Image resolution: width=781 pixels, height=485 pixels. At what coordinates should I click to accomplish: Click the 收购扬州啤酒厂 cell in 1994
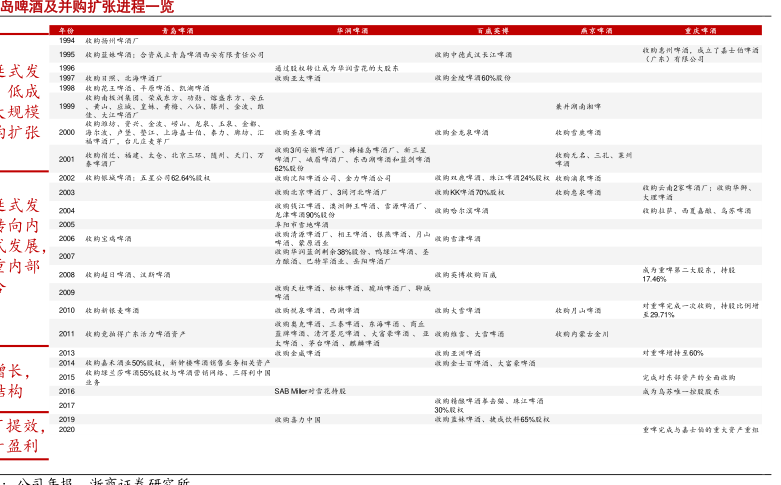coord(117,40)
